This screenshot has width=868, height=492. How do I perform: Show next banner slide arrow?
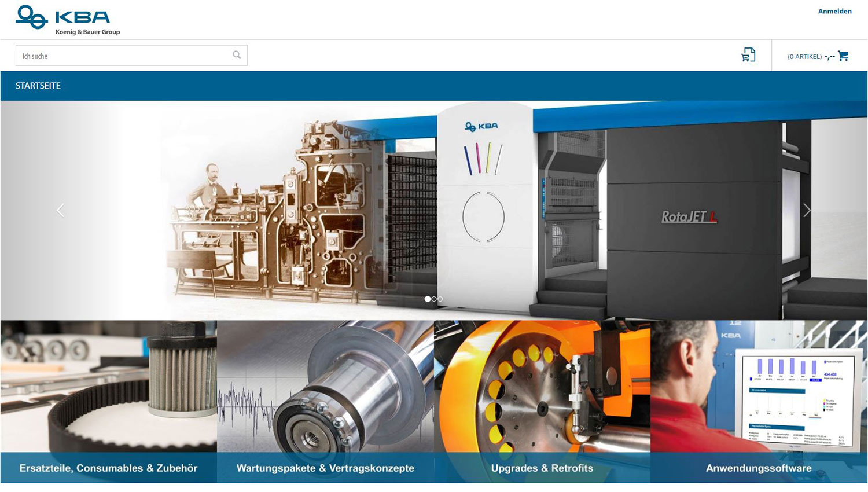coord(807,210)
